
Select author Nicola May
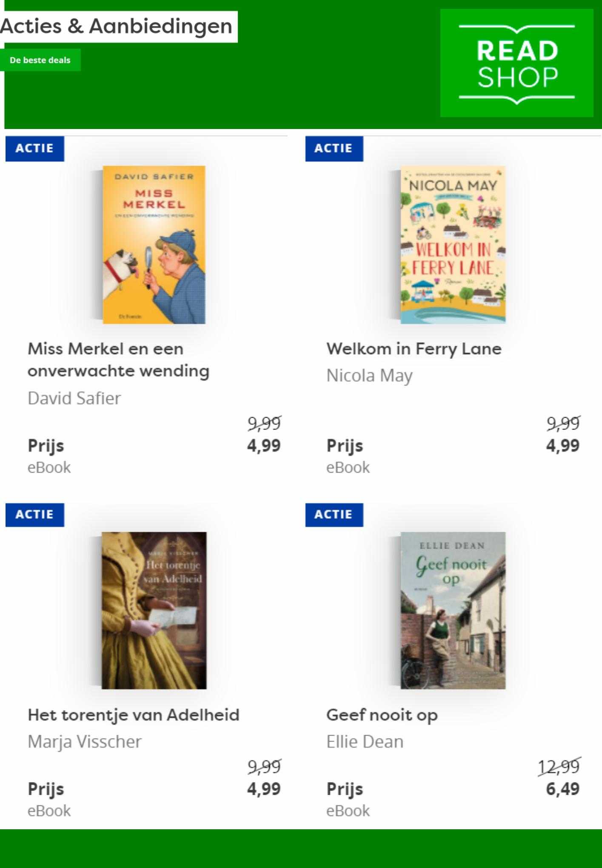point(369,376)
